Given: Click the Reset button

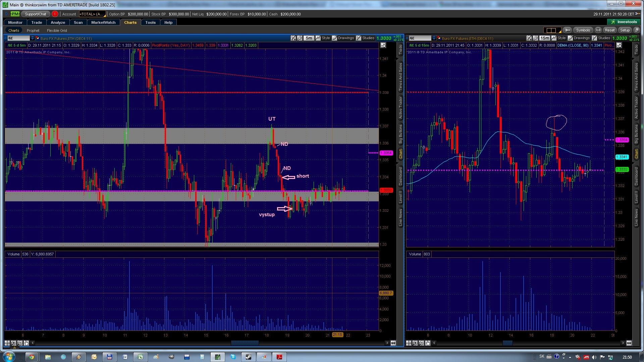Looking at the screenshot, I should click(609, 30).
